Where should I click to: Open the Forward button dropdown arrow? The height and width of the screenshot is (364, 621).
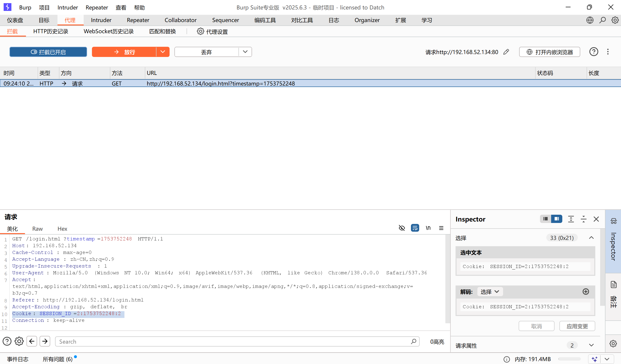point(163,52)
